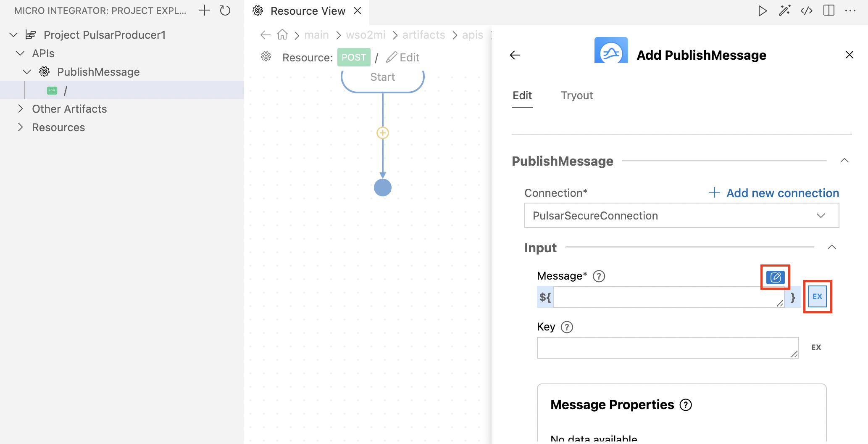Select the end node circle
The height and width of the screenshot is (444, 868).
382,188
